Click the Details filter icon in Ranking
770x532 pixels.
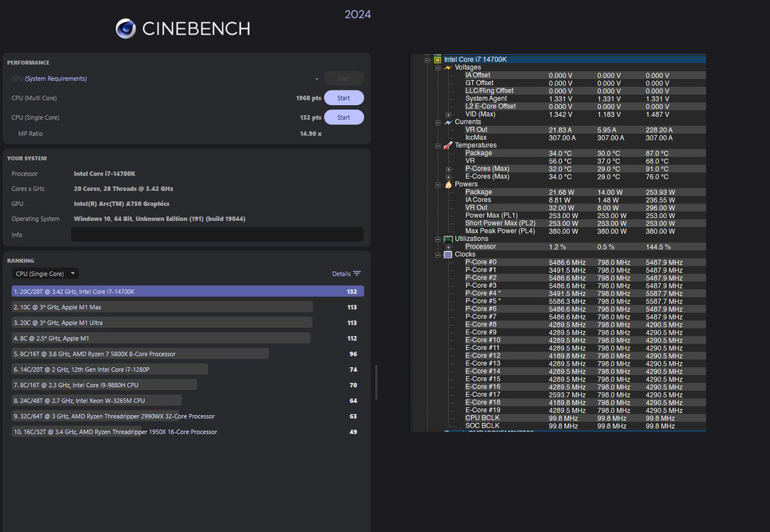(357, 273)
